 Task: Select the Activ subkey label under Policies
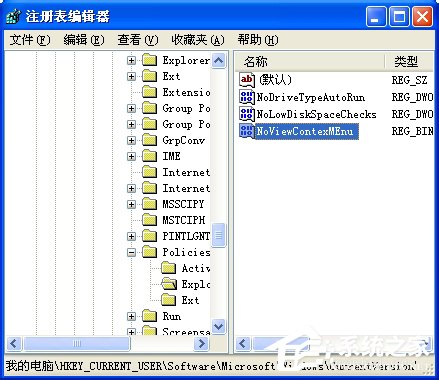pyautogui.click(x=196, y=268)
